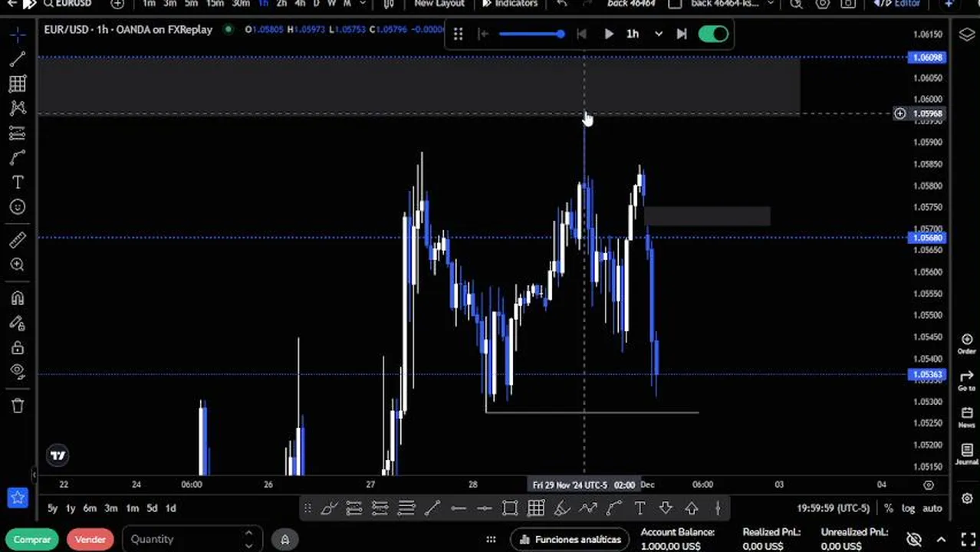Toggle percent scale mode

coord(888,508)
